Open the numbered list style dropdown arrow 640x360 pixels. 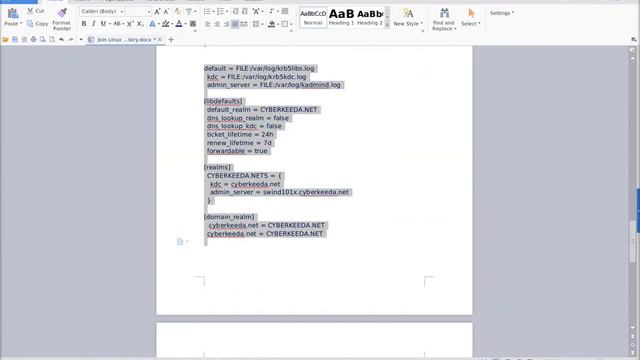pyautogui.click(x=227, y=11)
